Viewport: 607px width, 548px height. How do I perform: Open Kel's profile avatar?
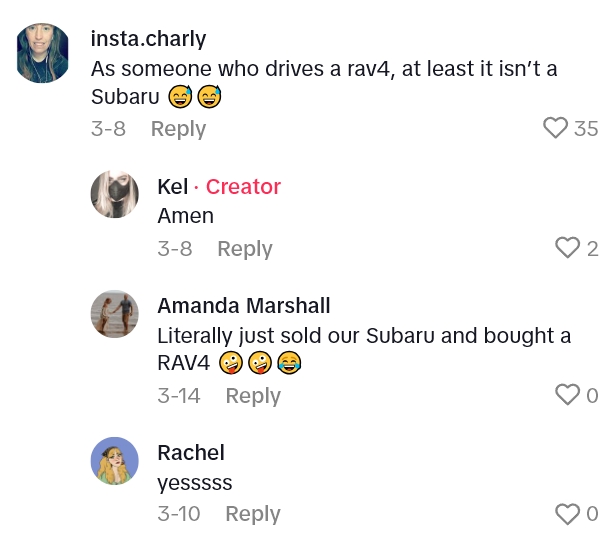click(x=115, y=193)
